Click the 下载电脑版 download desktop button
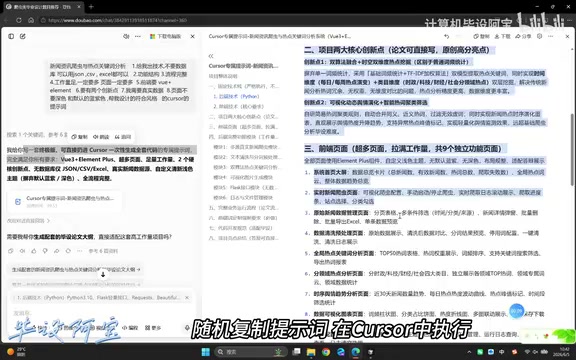This screenshot has height=360, width=576. 165,36
